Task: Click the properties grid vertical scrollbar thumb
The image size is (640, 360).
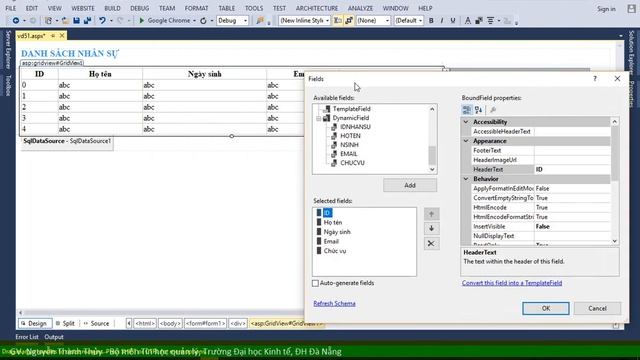Action: pos(615,153)
